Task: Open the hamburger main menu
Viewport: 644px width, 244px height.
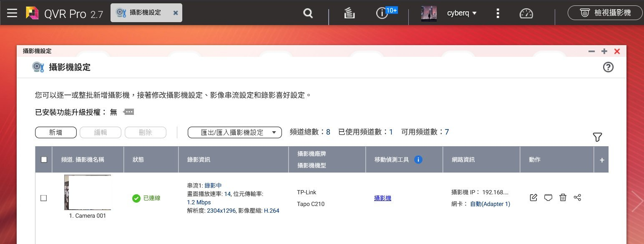Action: pos(12,13)
